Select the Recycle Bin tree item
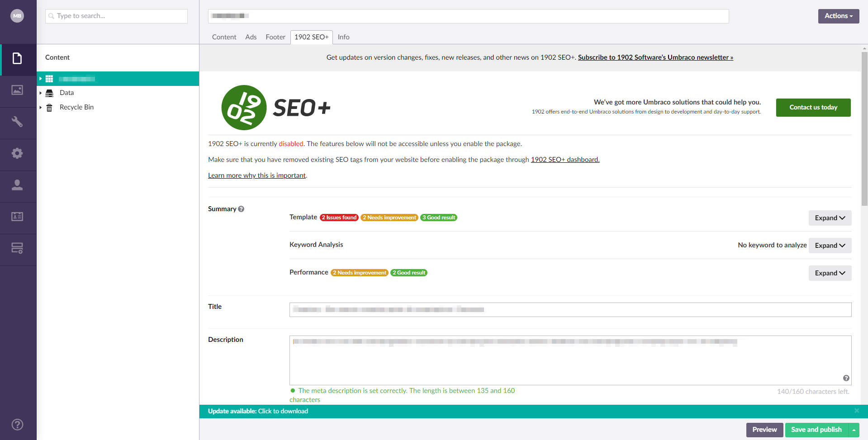868x440 pixels. tap(76, 107)
